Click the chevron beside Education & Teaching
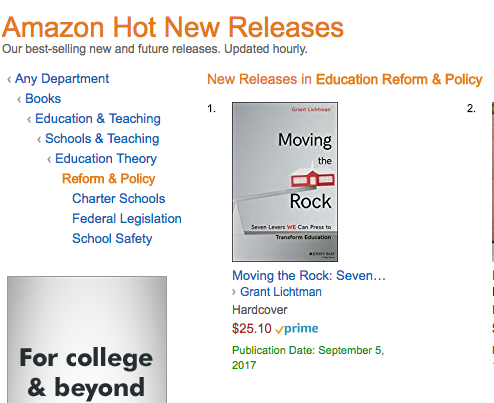This screenshot has width=494, height=403. coord(29,120)
